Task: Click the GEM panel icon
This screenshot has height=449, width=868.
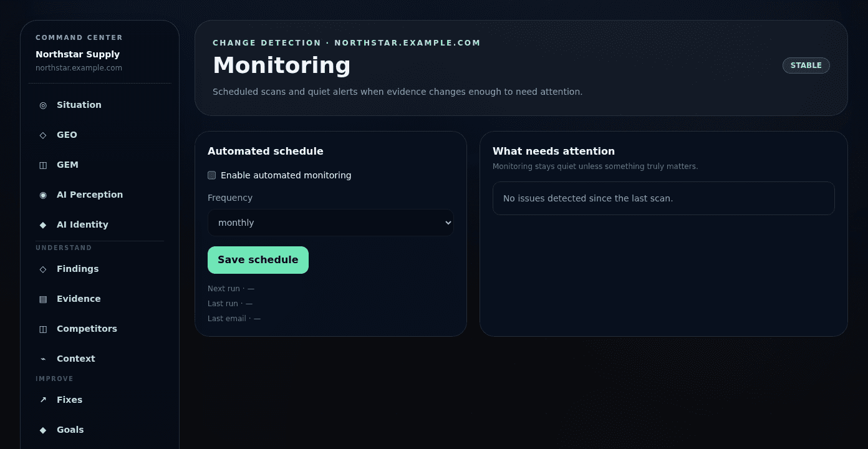Action: click(43, 165)
